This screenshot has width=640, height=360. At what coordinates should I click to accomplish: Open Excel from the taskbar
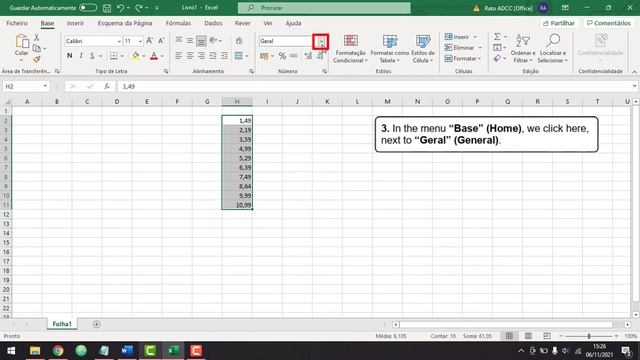(x=173, y=351)
